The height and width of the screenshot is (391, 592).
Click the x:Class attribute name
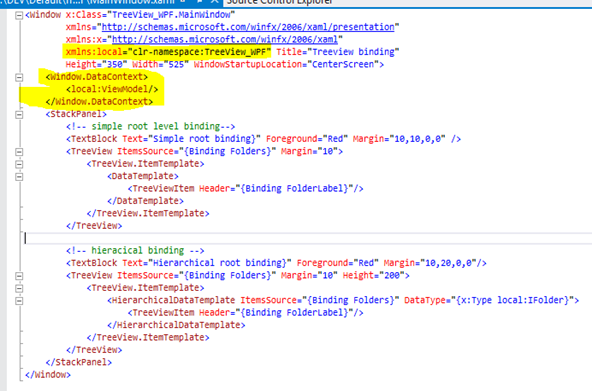pyautogui.click(x=84, y=15)
